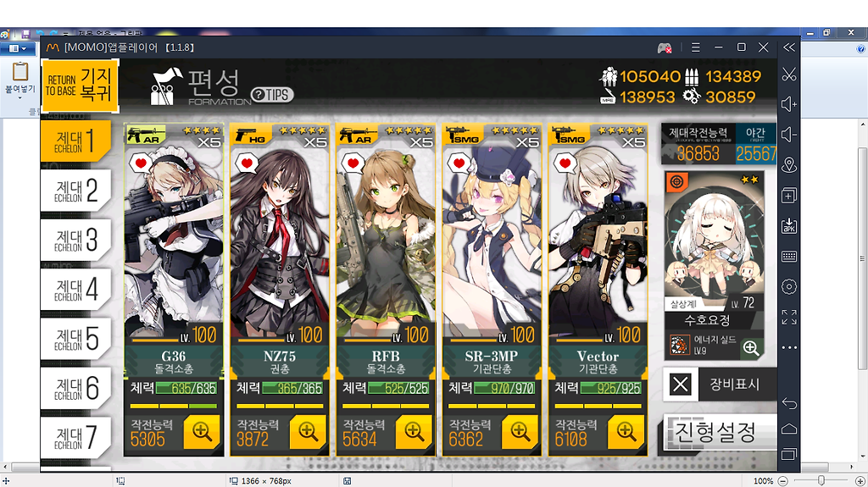Inspect NZ75 stats with magnifier icon
The width and height of the screenshot is (868, 487).
click(x=308, y=432)
